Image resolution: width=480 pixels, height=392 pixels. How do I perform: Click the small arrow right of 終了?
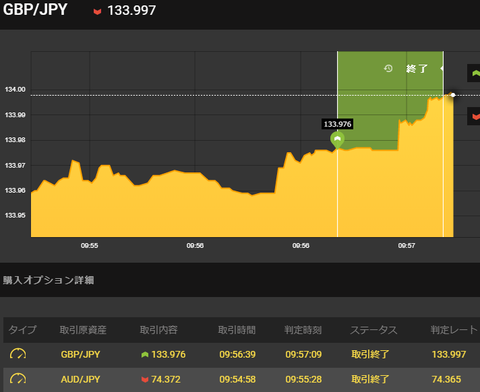click(x=442, y=69)
